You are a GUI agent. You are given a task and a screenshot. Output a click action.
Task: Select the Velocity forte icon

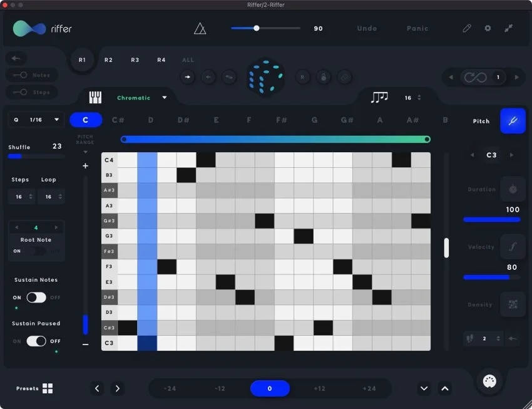click(x=513, y=247)
